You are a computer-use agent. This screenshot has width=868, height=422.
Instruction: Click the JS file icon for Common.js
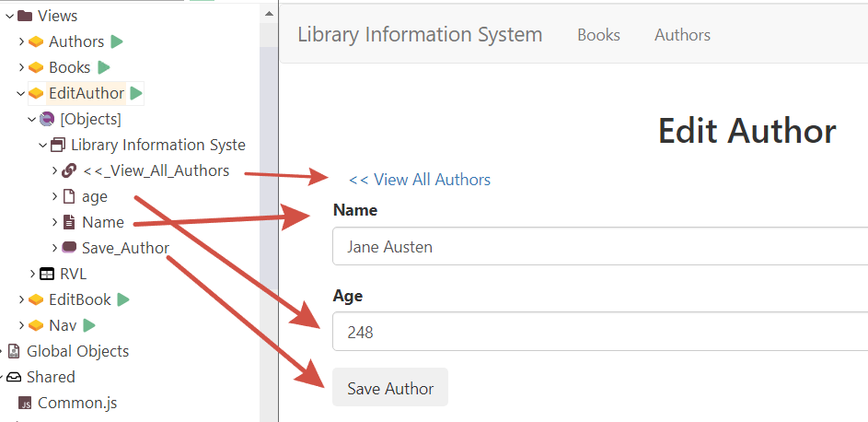[26, 404]
